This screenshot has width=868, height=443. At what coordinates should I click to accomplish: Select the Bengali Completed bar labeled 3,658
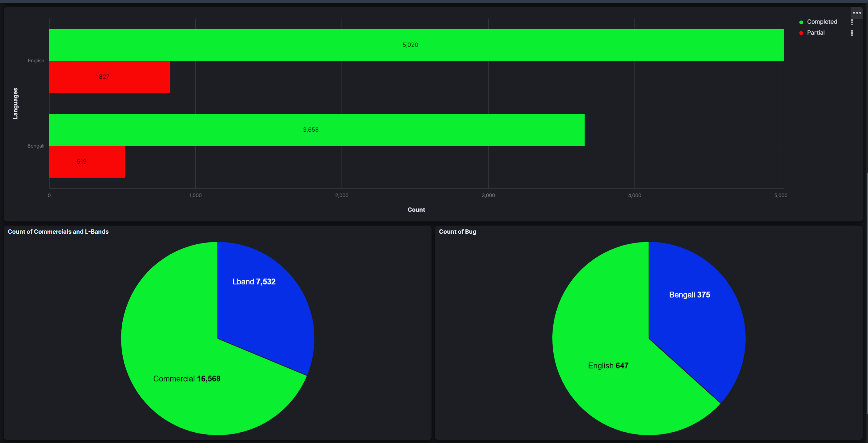click(317, 130)
